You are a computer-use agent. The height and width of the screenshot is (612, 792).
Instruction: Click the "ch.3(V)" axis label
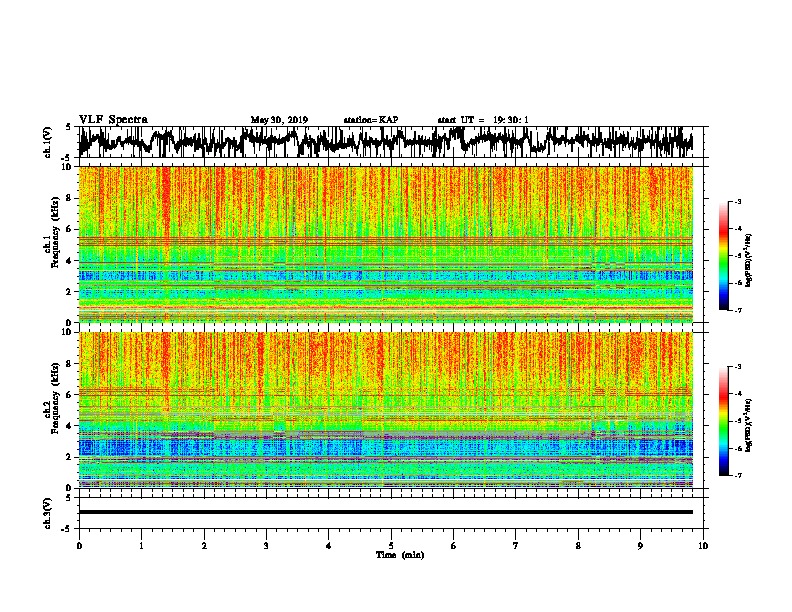[48, 513]
